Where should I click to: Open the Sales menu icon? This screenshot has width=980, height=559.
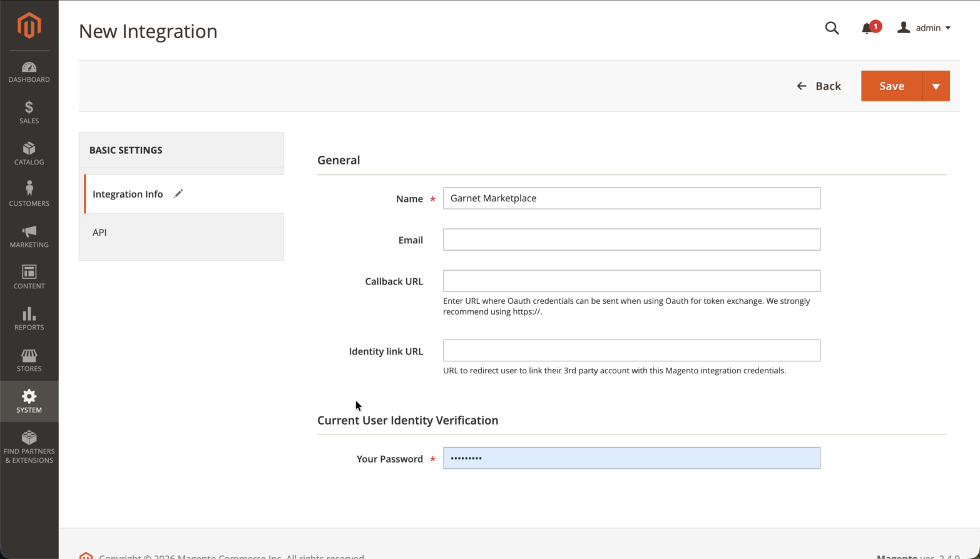29,108
